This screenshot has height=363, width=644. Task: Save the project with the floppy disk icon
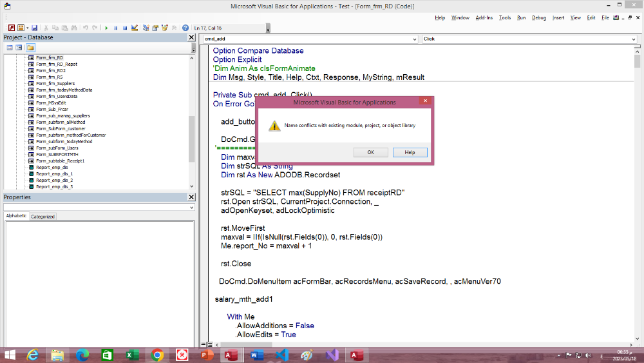click(35, 28)
